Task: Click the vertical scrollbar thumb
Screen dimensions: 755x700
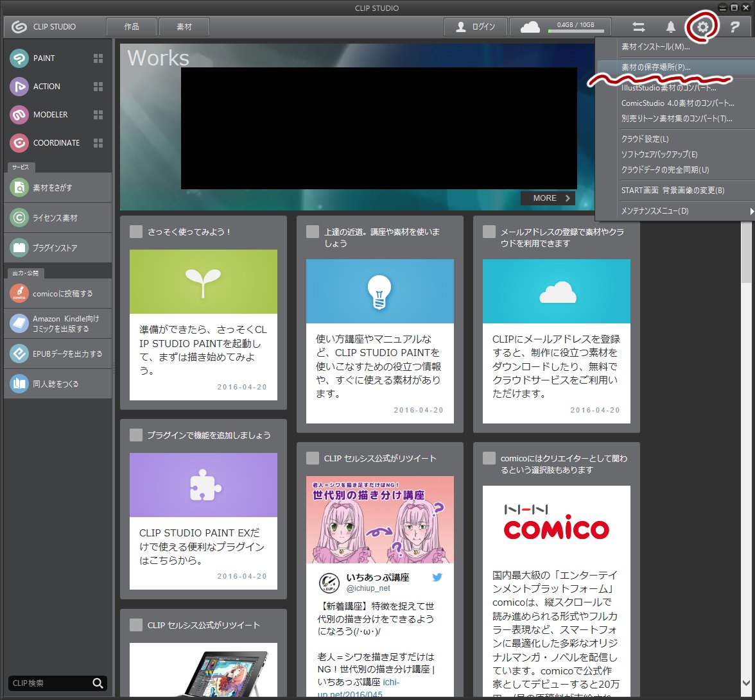Action: [x=746, y=253]
